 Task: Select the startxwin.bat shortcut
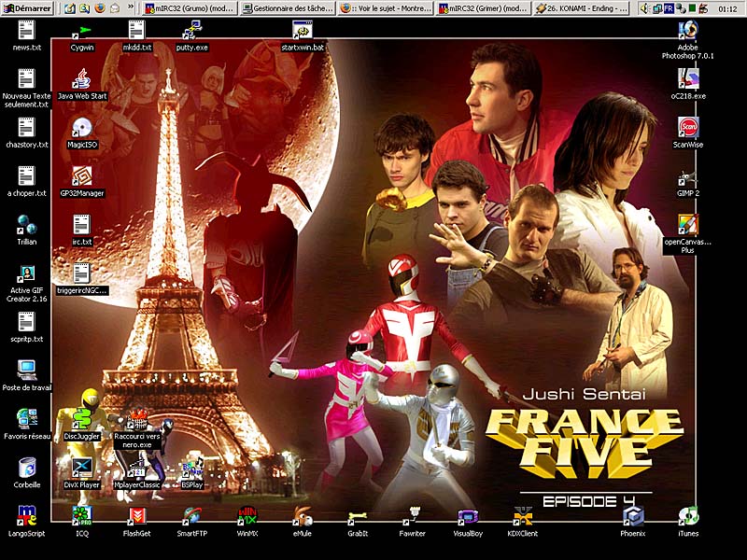(303, 35)
